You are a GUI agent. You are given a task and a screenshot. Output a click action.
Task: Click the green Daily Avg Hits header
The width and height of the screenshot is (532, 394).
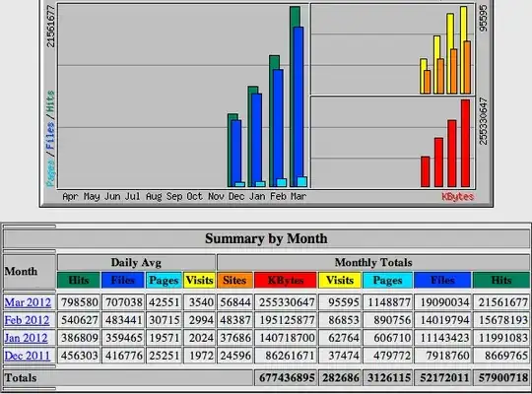(79, 281)
